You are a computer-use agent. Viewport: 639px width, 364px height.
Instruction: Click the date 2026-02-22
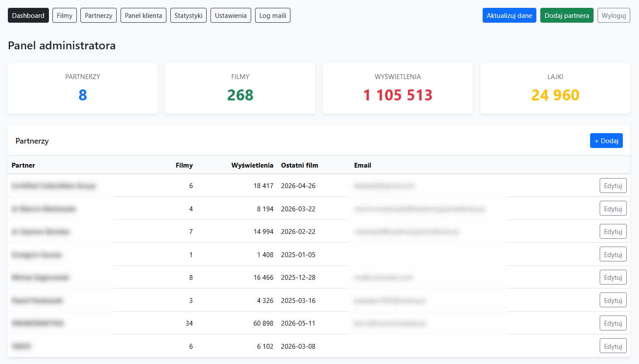click(x=298, y=232)
